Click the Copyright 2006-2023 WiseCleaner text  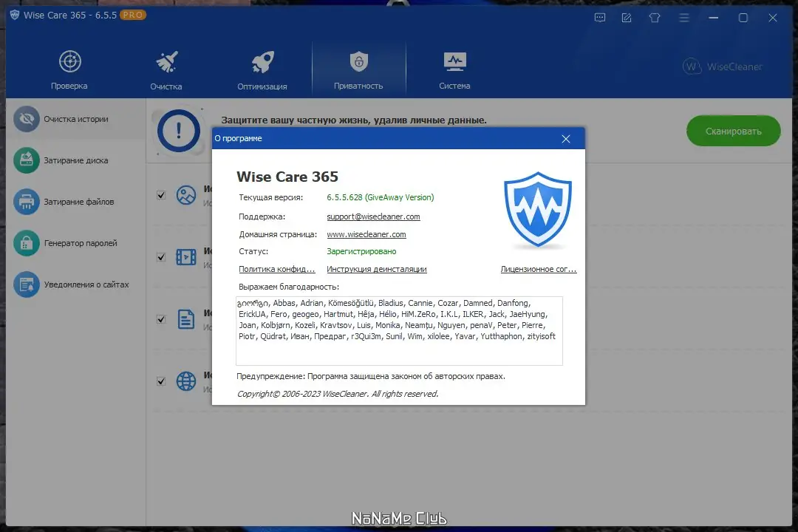pyautogui.click(x=338, y=394)
